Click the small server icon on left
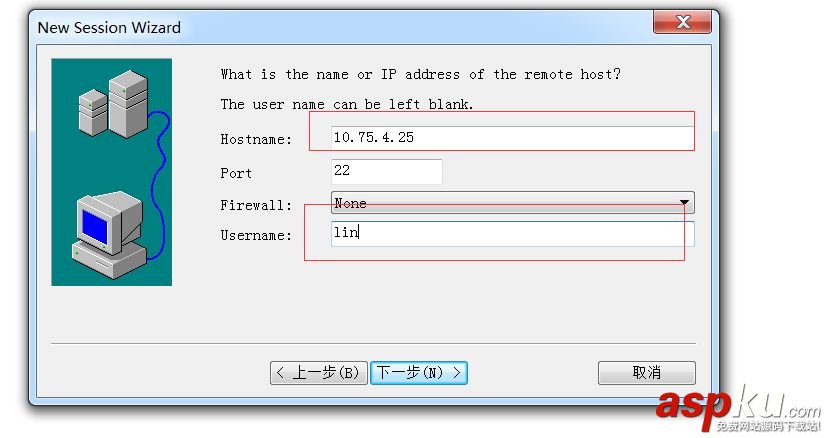826x438 pixels. tap(93, 111)
